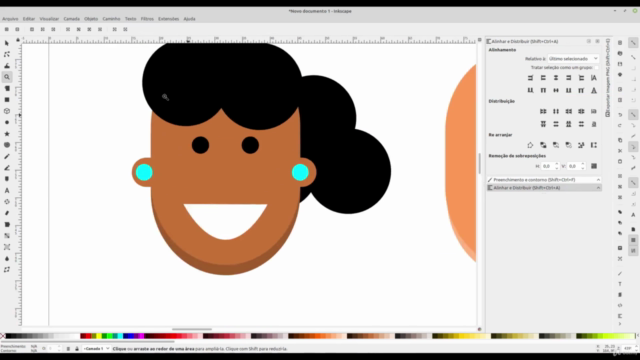640x360 pixels.
Task: Align left edges in Alinhamento
Action: pos(543,78)
